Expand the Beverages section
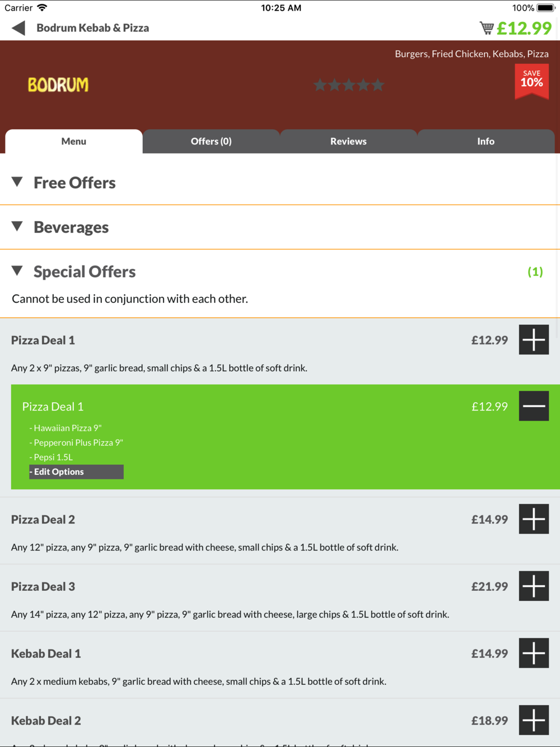The height and width of the screenshot is (747, 560). [280, 227]
